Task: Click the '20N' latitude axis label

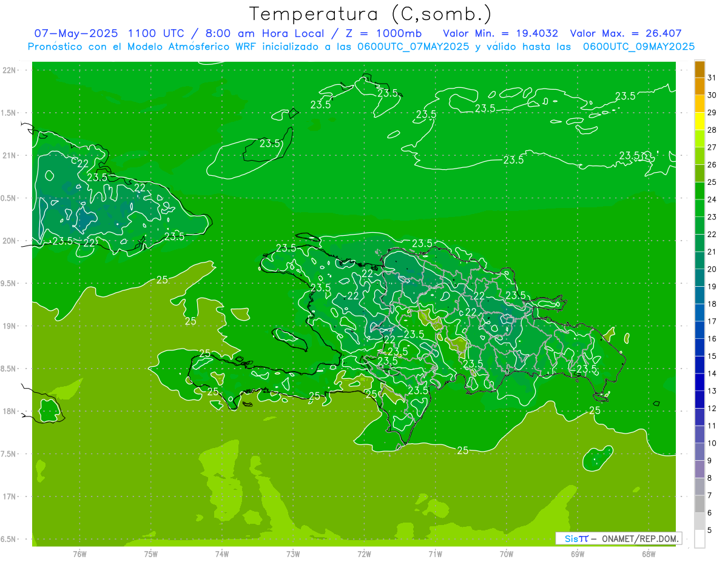Action: tap(9, 241)
